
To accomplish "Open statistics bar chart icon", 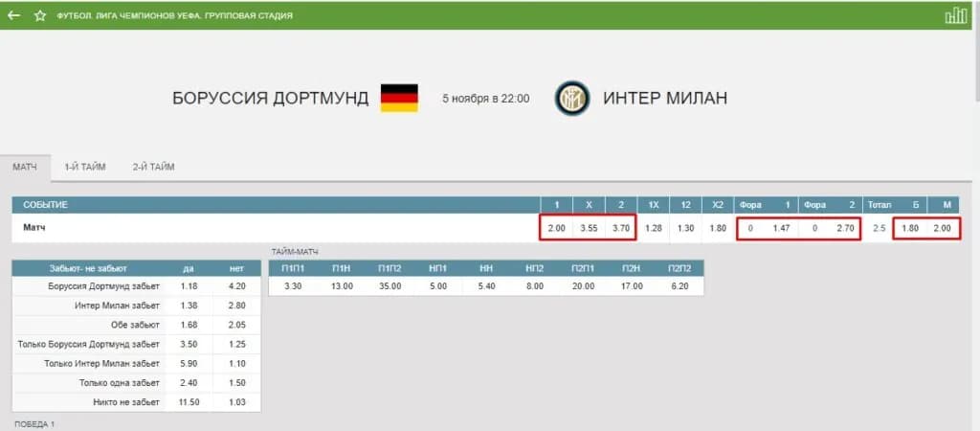I will [956, 15].
